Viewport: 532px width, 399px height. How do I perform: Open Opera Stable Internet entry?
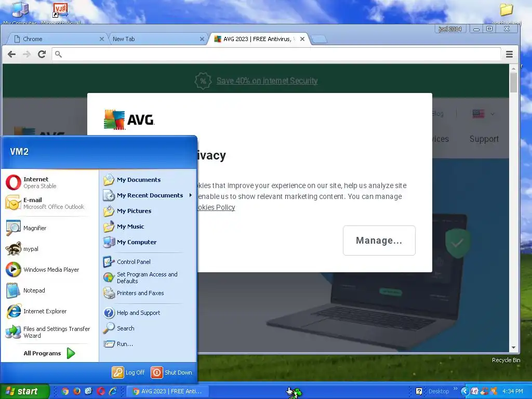click(49, 182)
